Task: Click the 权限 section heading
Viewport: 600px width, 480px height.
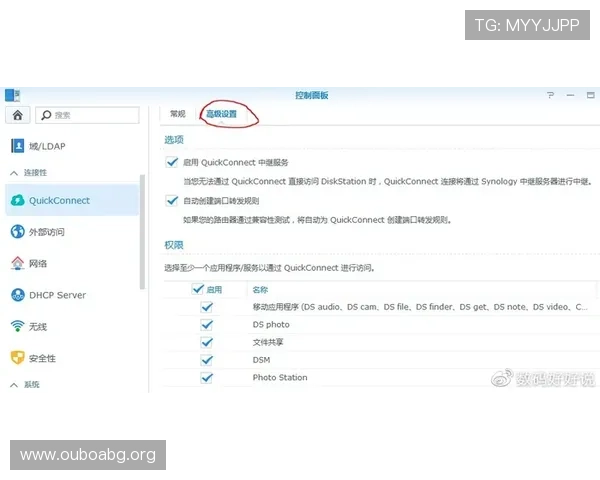Action: click(x=174, y=245)
